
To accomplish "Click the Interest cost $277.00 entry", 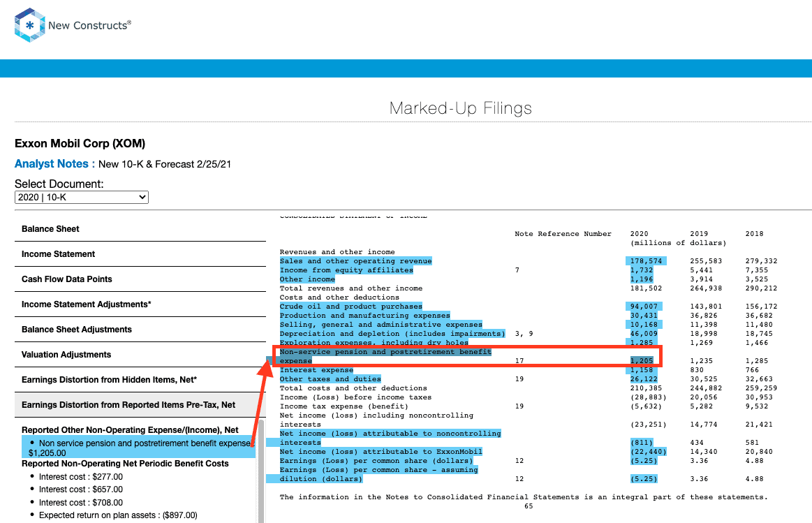I will [81, 477].
